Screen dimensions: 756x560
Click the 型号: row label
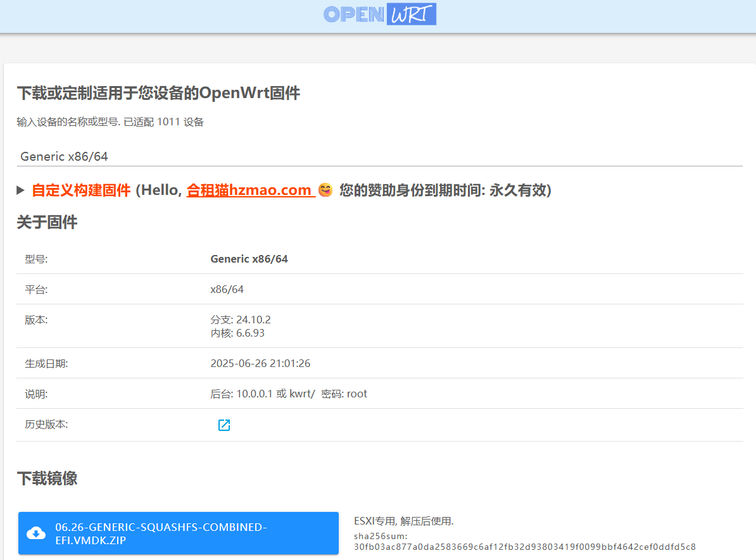36,259
